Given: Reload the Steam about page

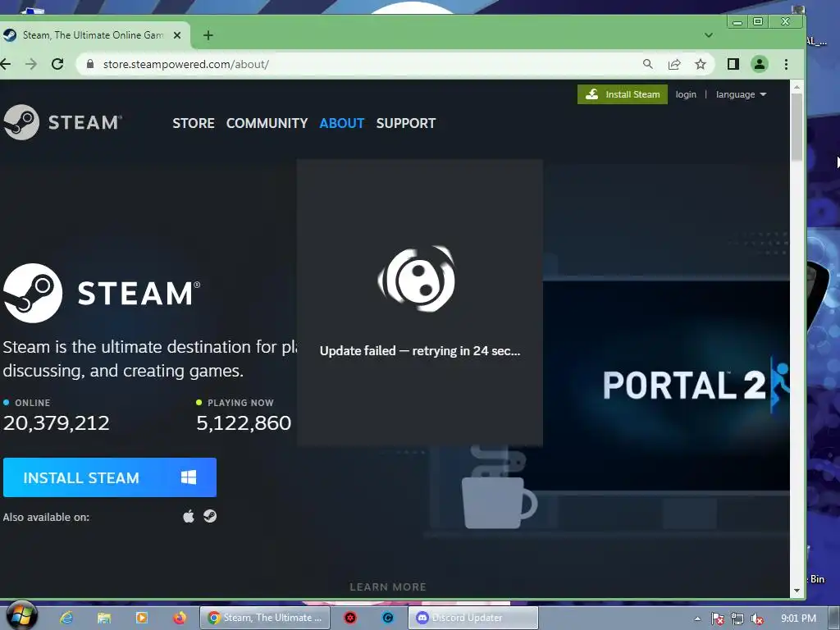Looking at the screenshot, I should coord(57,64).
